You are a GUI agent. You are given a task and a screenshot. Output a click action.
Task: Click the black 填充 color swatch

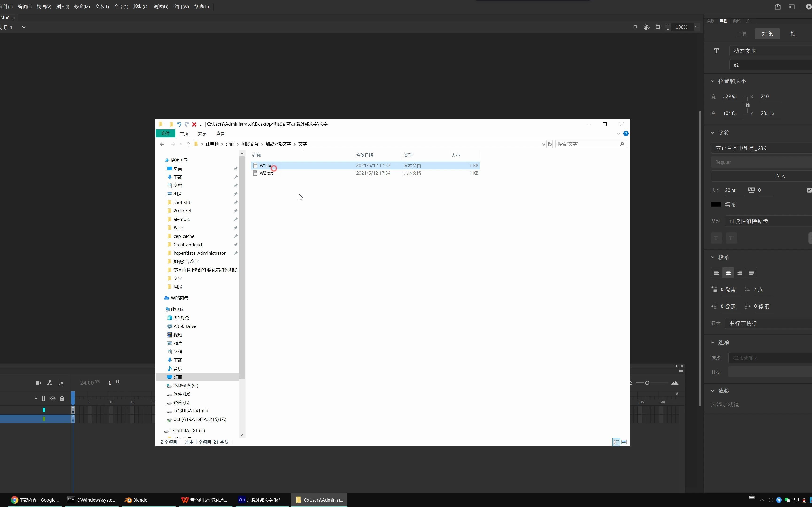(715, 204)
